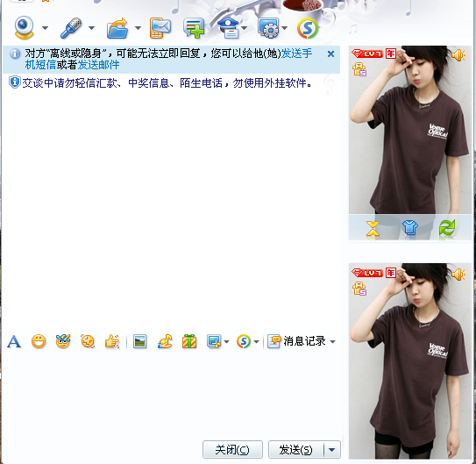
Task: Open remote assistance gear-monitor icon
Action: [268, 28]
